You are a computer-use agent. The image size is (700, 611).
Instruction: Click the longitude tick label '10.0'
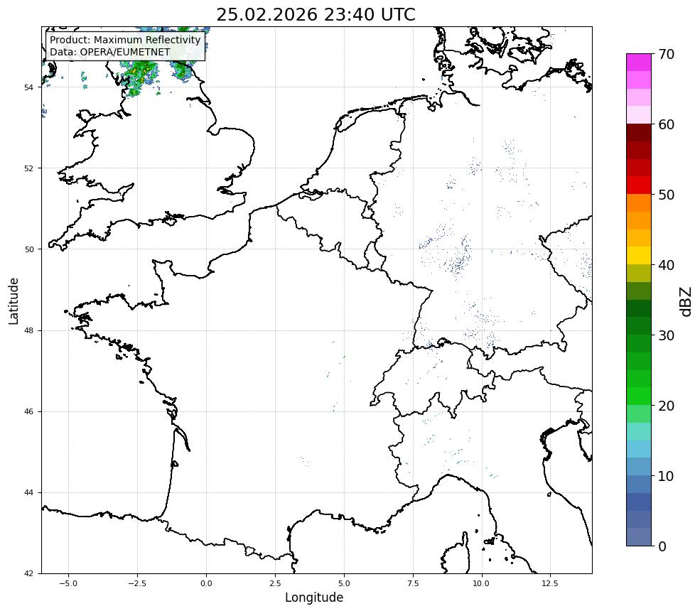click(482, 583)
